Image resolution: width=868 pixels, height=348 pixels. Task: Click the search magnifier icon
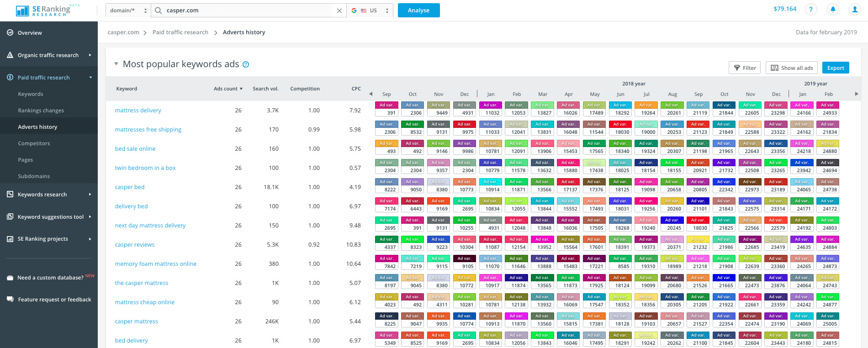[x=158, y=11]
